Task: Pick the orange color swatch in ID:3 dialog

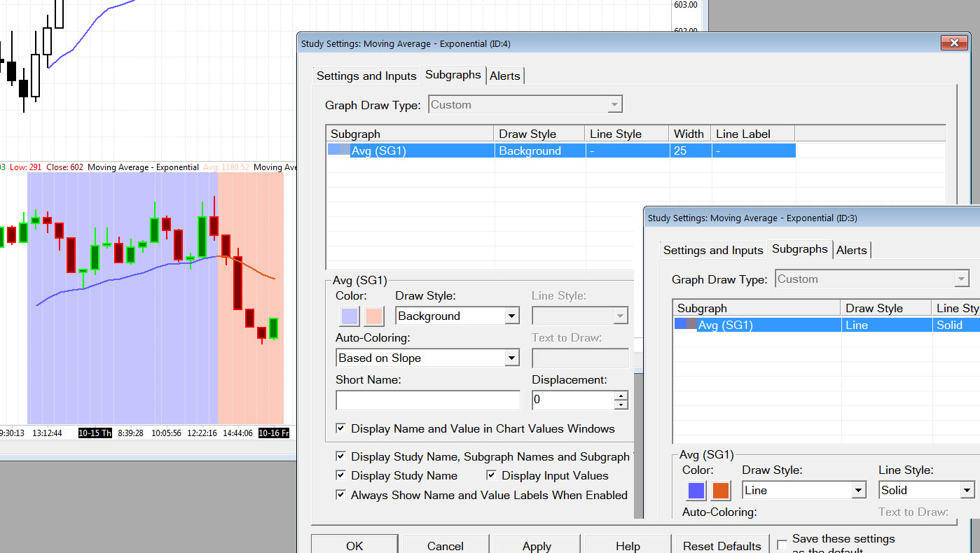Action: click(722, 491)
